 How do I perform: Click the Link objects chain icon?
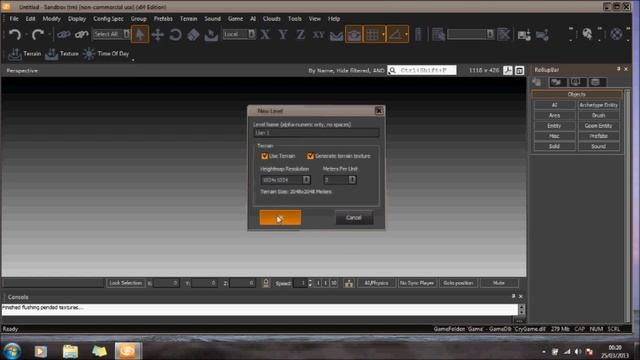63,35
